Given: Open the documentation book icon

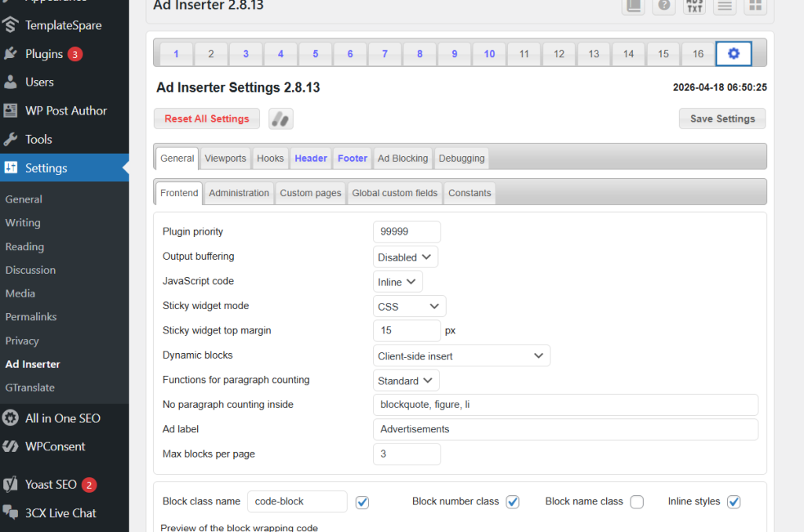Looking at the screenshot, I should point(634,5).
